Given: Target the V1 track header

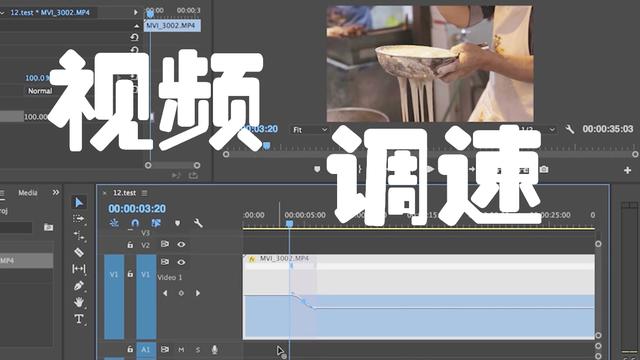Looking at the screenshot, I should coord(146,274).
